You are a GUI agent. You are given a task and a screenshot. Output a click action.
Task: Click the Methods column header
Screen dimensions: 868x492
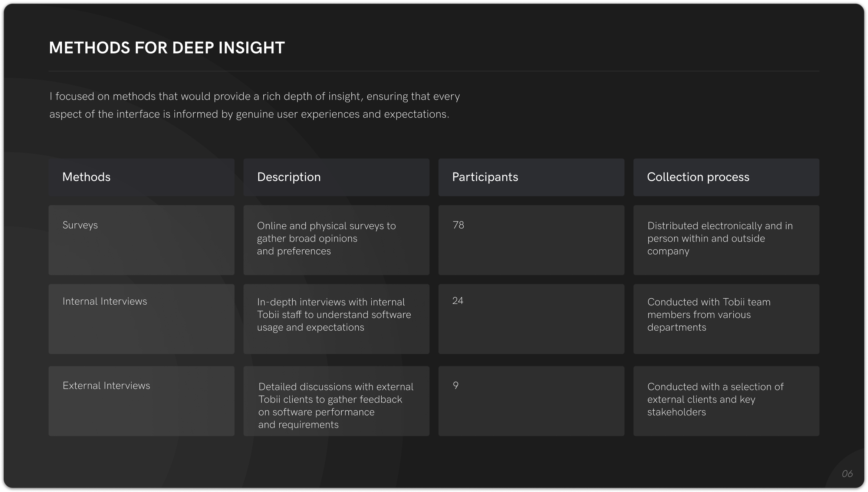[x=86, y=177]
